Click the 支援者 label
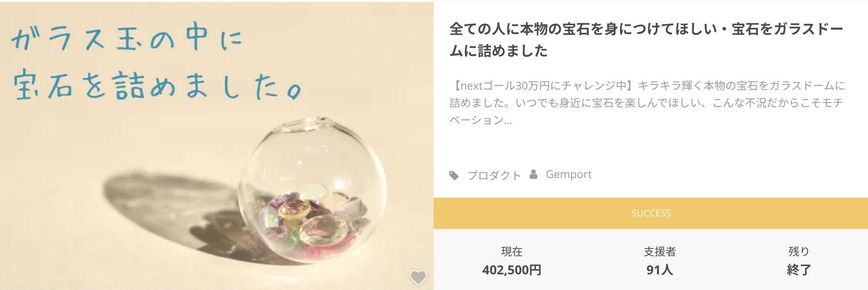 pos(660,251)
